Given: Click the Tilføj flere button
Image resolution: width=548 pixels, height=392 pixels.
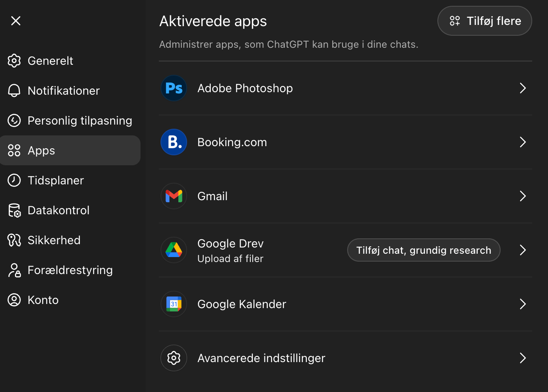Looking at the screenshot, I should point(484,21).
